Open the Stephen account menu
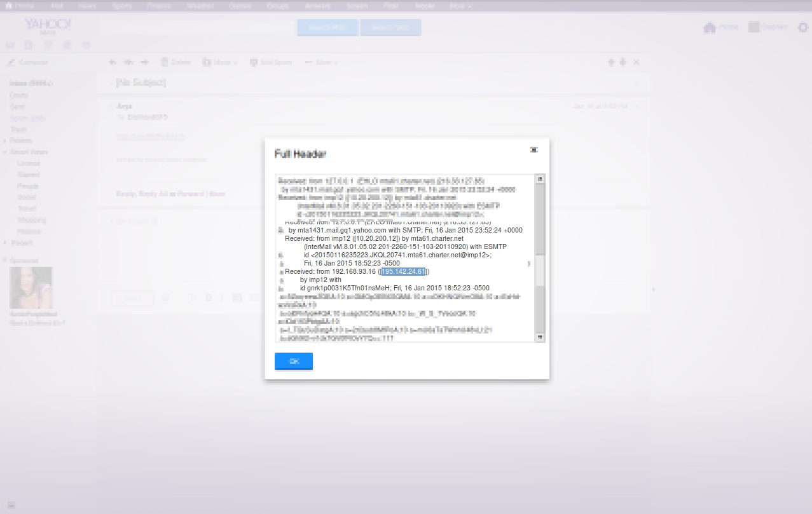Image resolution: width=812 pixels, height=514 pixels. coord(767,27)
